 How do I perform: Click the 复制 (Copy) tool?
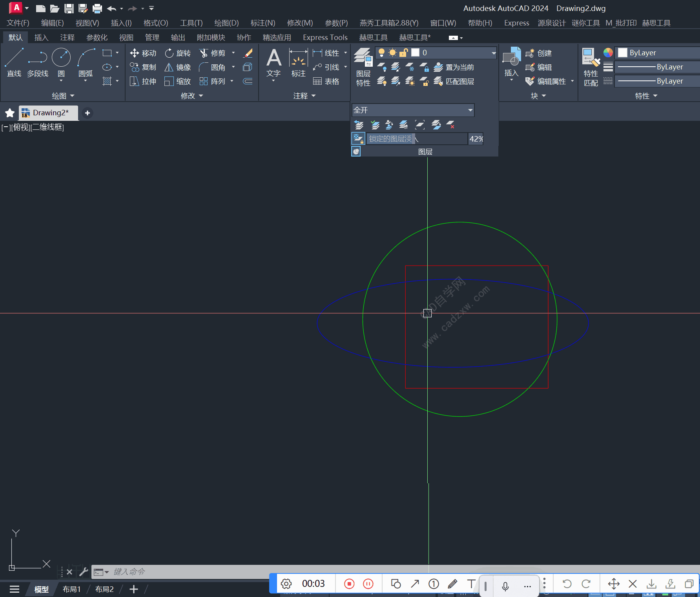click(143, 67)
